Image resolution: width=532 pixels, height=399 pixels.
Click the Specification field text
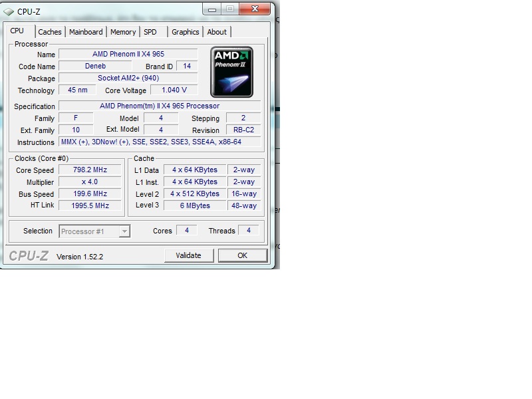pyautogui.click(x=160, y=106)
